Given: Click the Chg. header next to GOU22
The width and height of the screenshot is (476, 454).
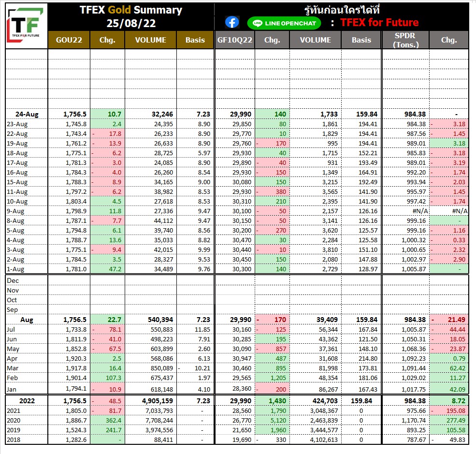Looking at the screenshot, I should tap(107, 40).
